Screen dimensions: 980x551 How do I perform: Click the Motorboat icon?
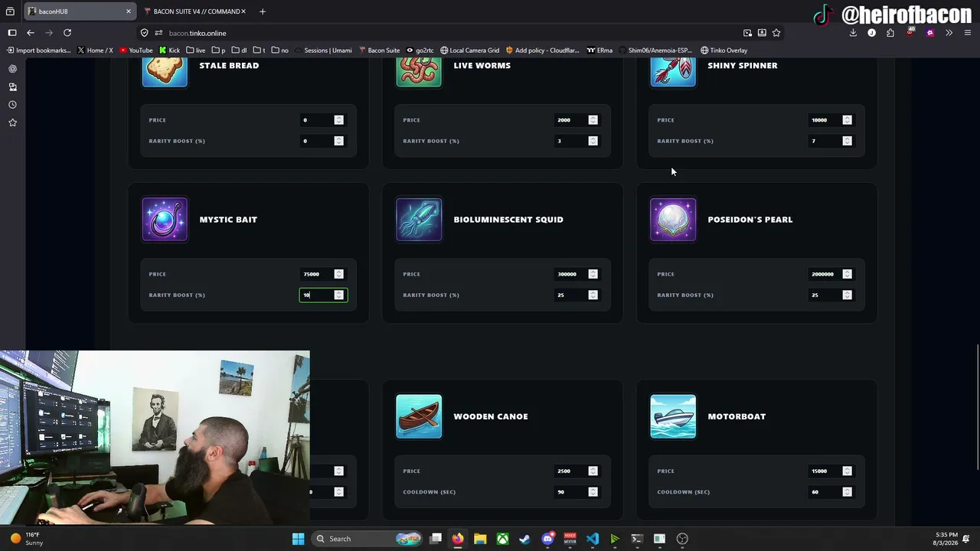[x=673, y=416]
